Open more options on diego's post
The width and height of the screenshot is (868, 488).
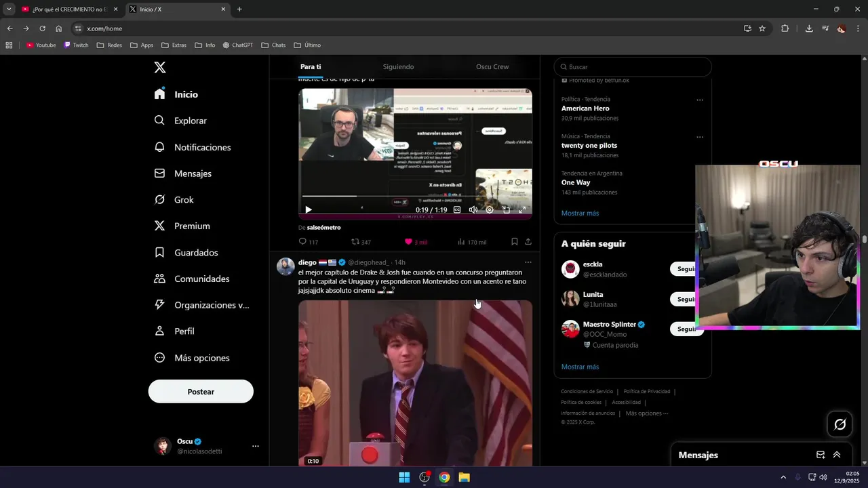(528, 262)
